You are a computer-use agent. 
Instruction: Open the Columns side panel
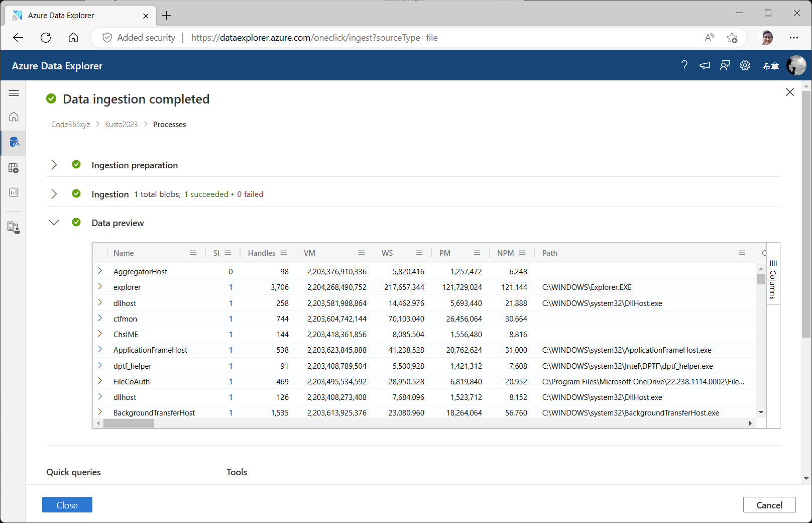click(x=773, y=279)
